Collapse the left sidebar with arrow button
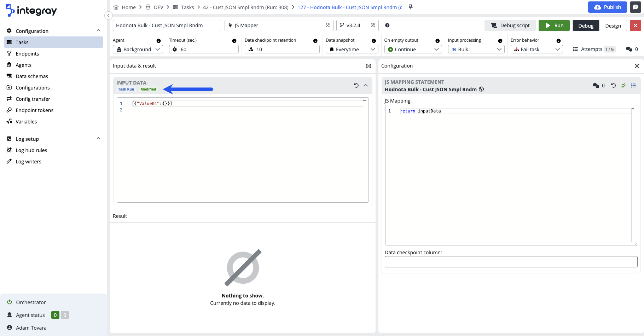 tap(109, 16)
